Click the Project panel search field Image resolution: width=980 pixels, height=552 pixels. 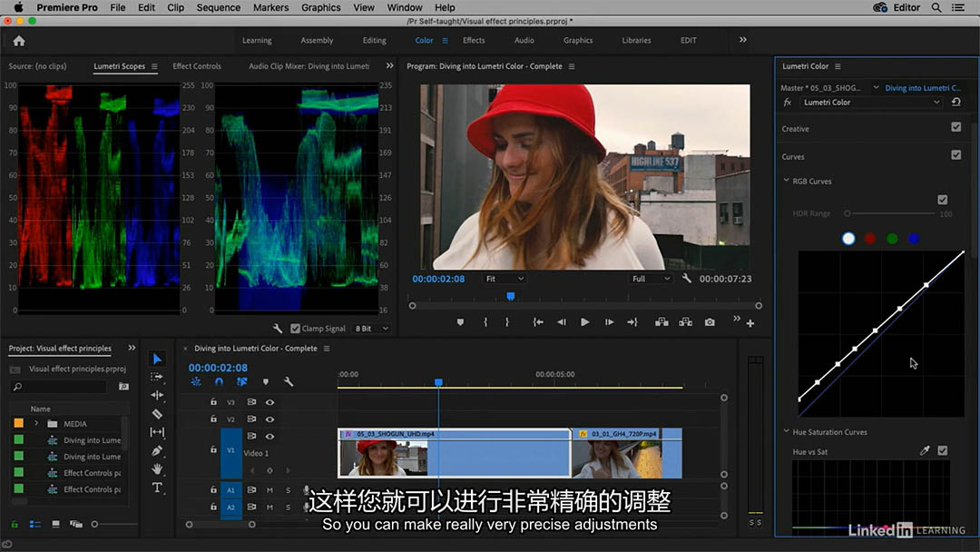[59, 387]
